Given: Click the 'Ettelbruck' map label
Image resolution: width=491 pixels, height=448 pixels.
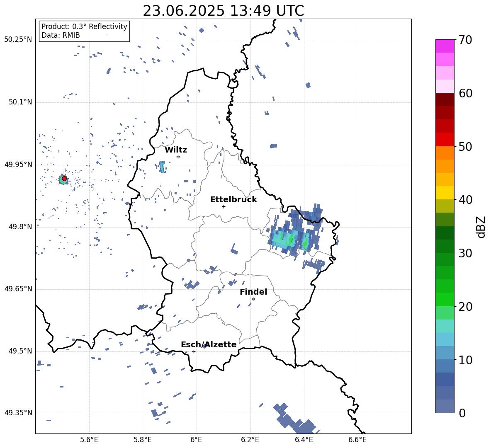Looking at the screenshot, I should point(233,200).
